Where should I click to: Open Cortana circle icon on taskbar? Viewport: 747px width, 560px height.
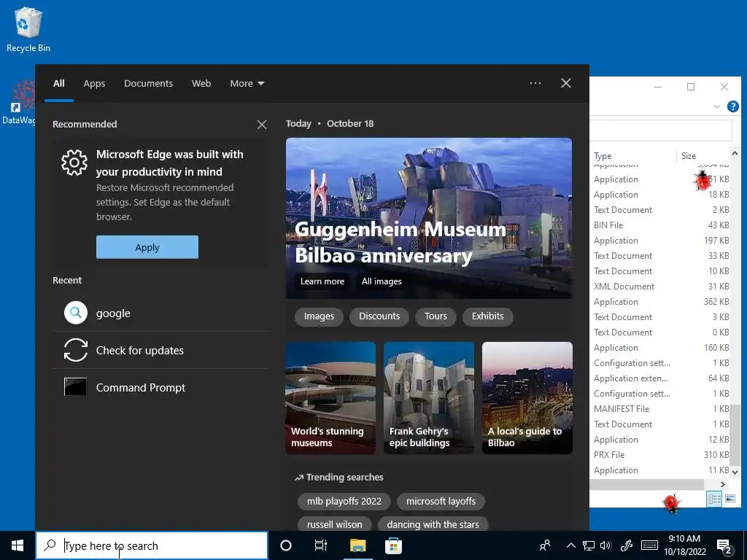pos(286,545)
